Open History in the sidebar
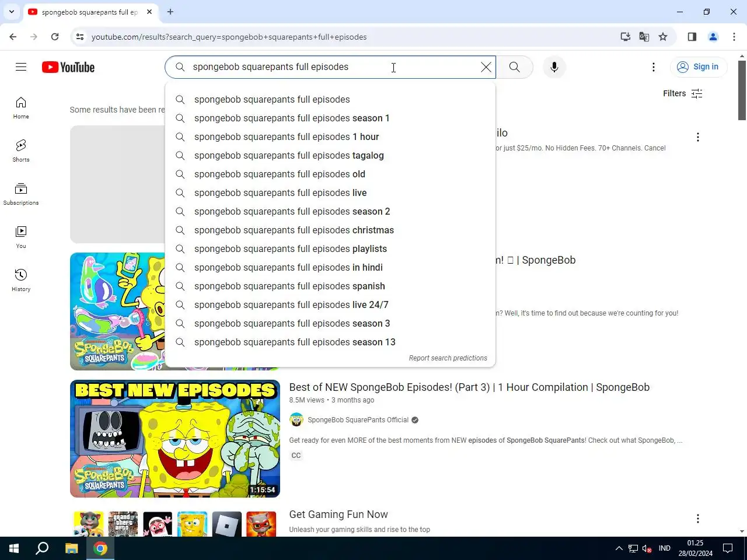The width and height of the screenshot is (747, 560). [x=21, y=281]
